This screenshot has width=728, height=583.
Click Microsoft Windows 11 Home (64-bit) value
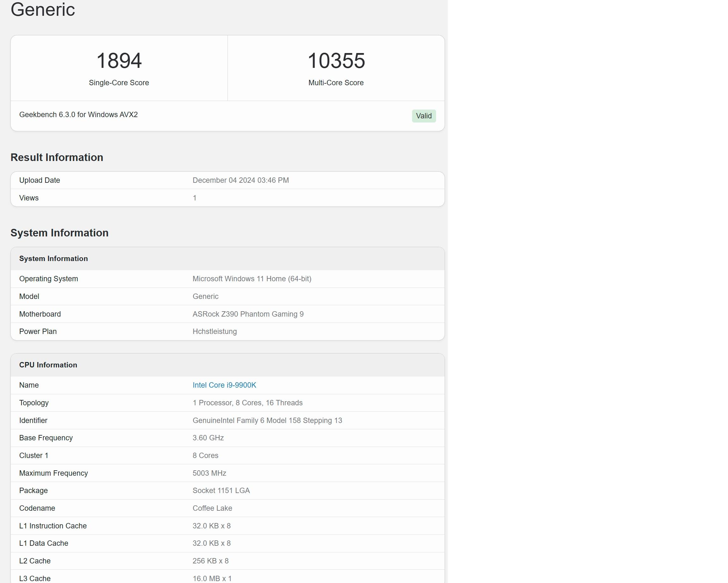click(x=252, y=279)
